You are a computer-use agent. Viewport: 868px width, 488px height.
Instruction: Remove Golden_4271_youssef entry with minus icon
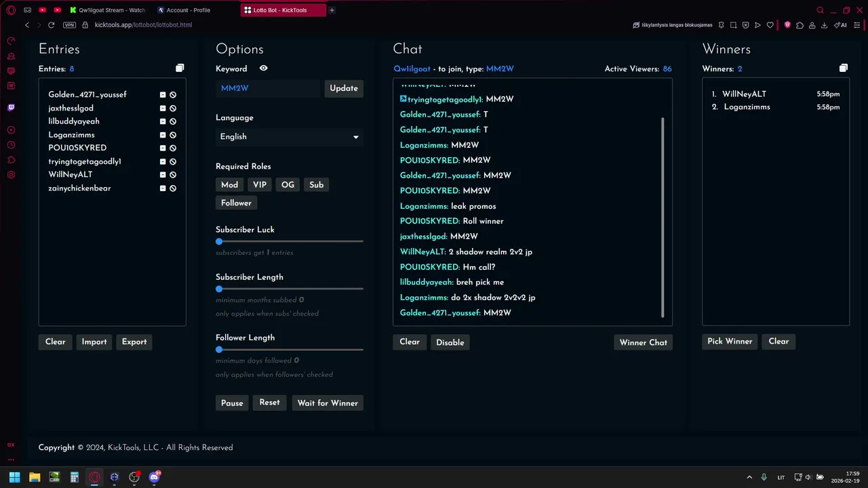(163, 95)
